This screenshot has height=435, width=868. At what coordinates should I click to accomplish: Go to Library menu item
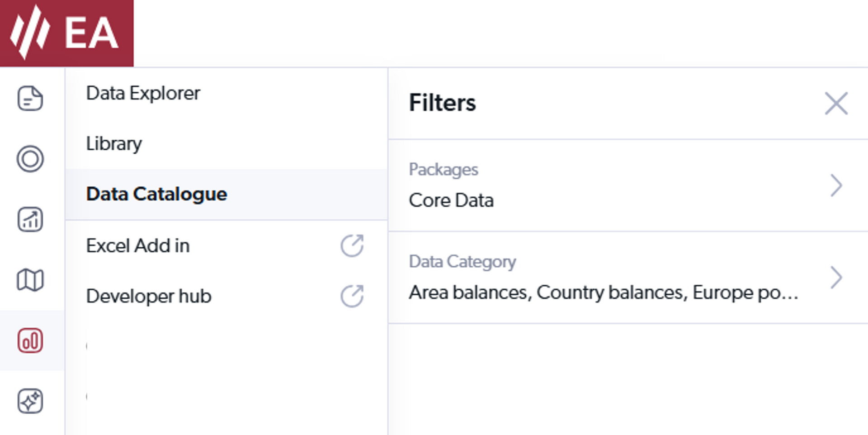(114, 144)
